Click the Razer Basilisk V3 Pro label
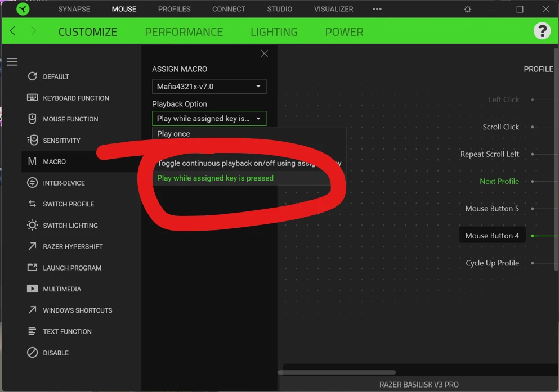Image resolution: width=559 pixels, height=392 pixels. (x=419, y=385)
